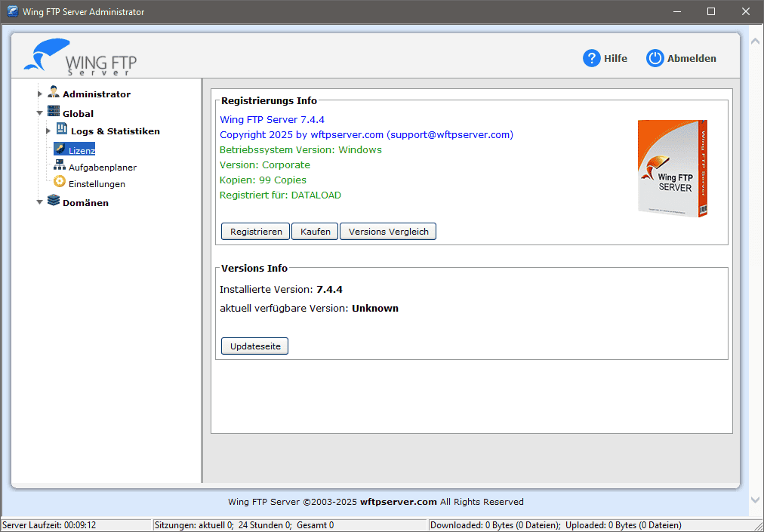Click the Wing FTP Server product box image
Image resolution: width=764 pixels, height=532 pixels.
[x=673, y=168]
